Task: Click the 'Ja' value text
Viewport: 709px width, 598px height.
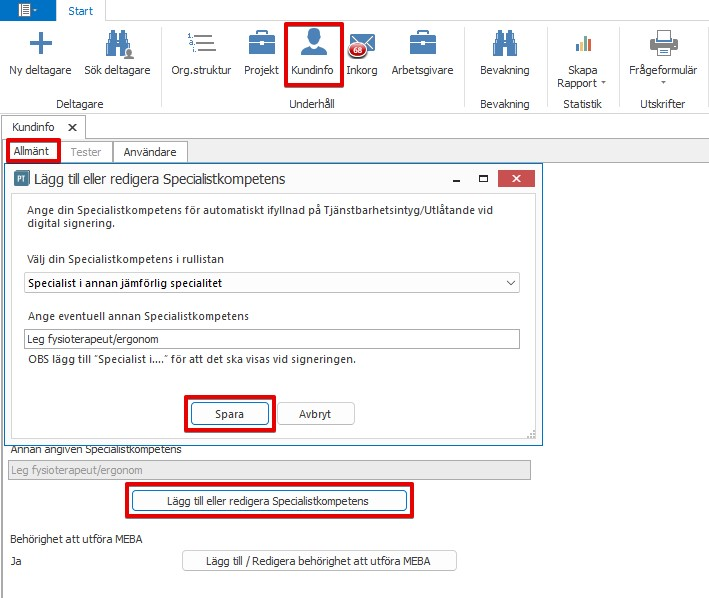Action: [x=16, y=561]
